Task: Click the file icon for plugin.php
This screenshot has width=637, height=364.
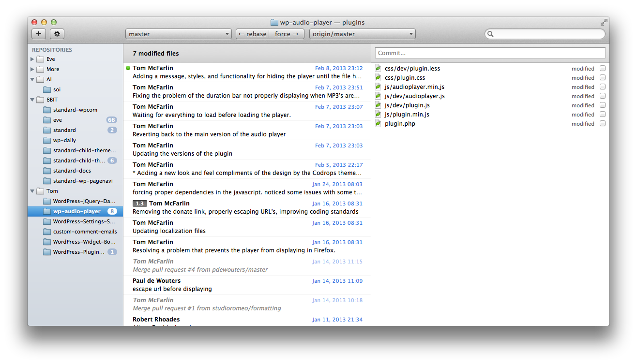Action: (x=379, y=124)
